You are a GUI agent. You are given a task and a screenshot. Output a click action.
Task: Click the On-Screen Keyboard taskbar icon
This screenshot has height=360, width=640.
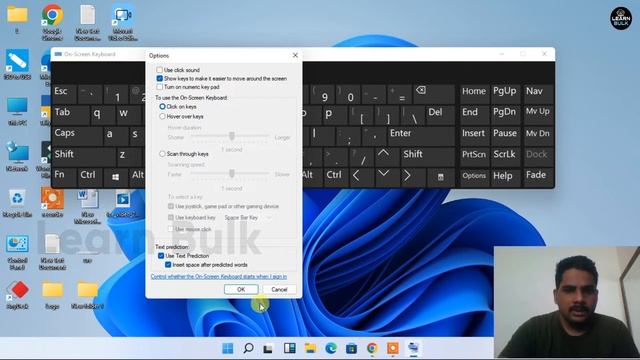point(413,348)
